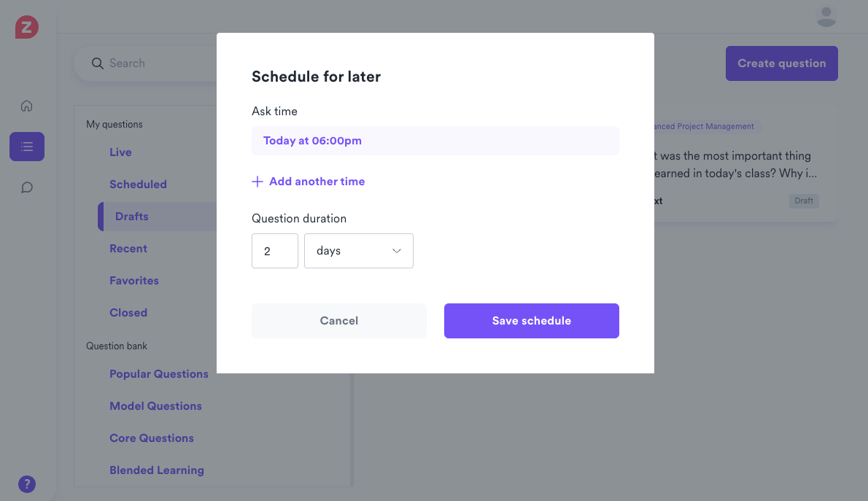Screen dimensions: 868x501
Task: Click the search magnifier icon
Action: 97,63
